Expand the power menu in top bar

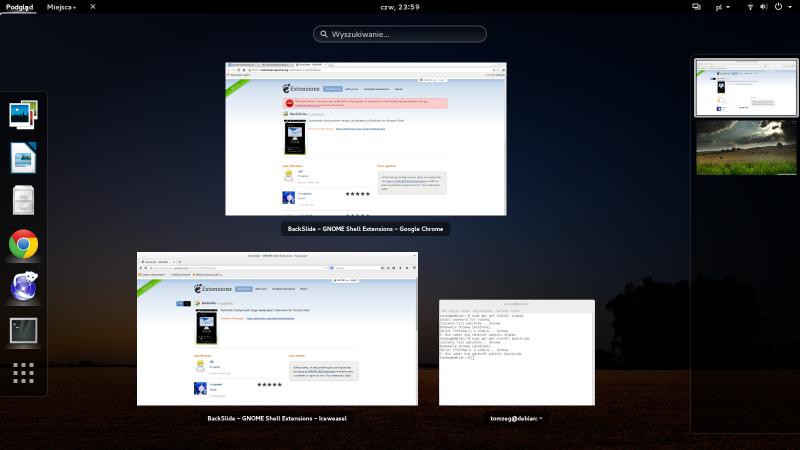[x=780, y=7]
